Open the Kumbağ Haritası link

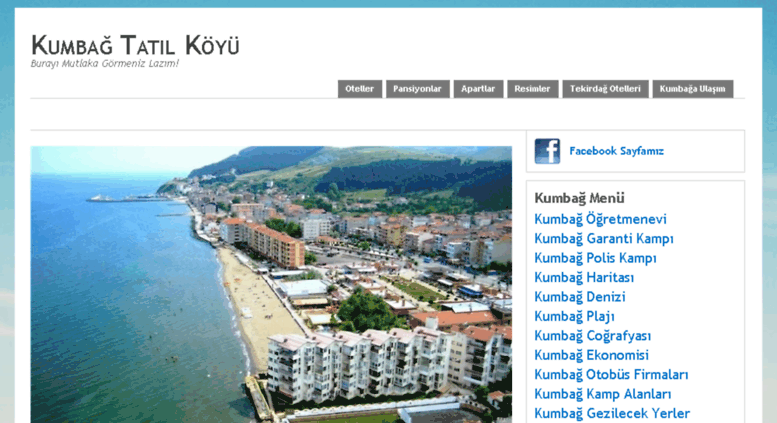point(584,277)
